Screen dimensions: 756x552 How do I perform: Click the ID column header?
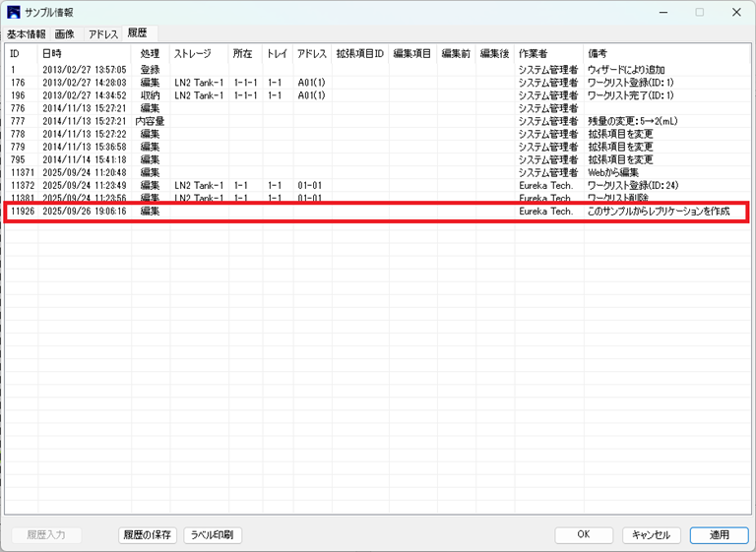pos(15,53)
